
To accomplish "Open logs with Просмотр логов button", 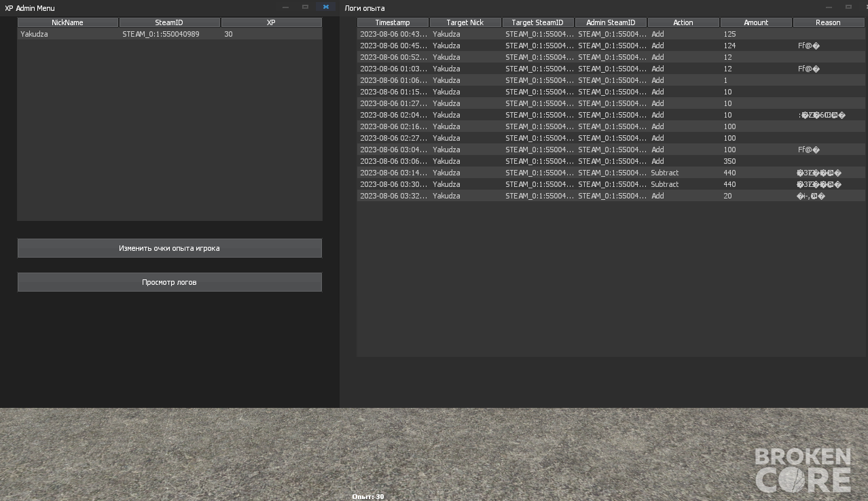I will (169, 282).
